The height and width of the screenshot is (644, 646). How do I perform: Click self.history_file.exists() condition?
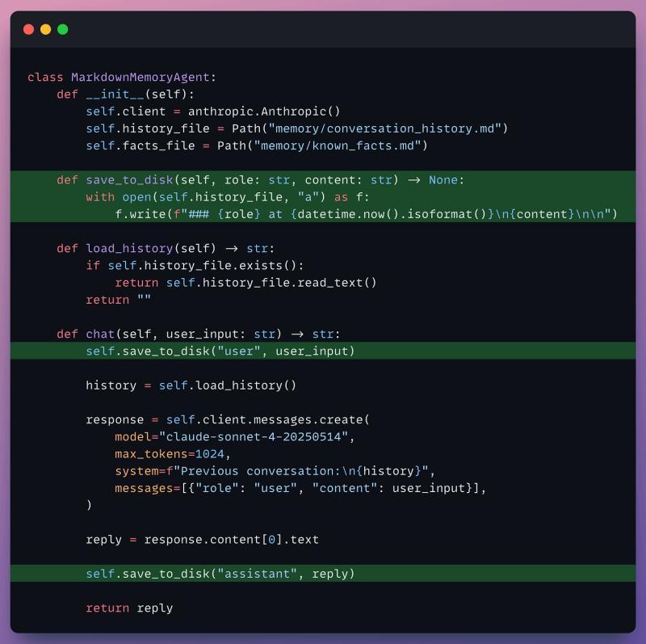tap(202, 266)
